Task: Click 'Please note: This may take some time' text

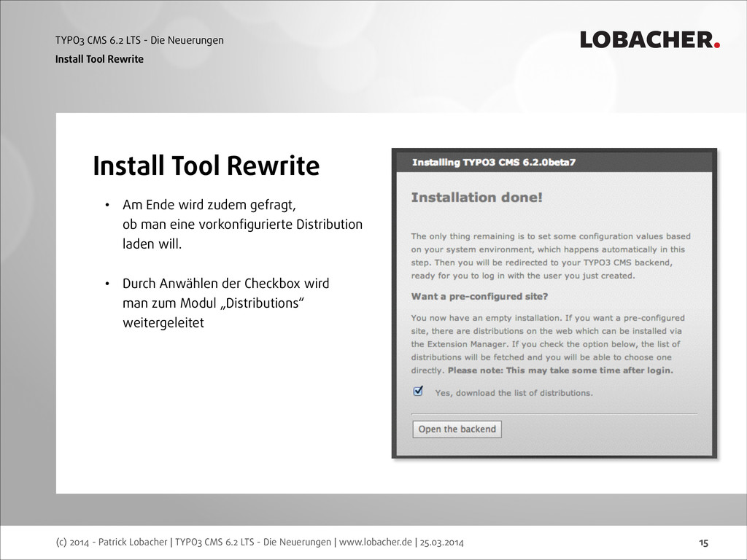Action: tap(560, 370)
